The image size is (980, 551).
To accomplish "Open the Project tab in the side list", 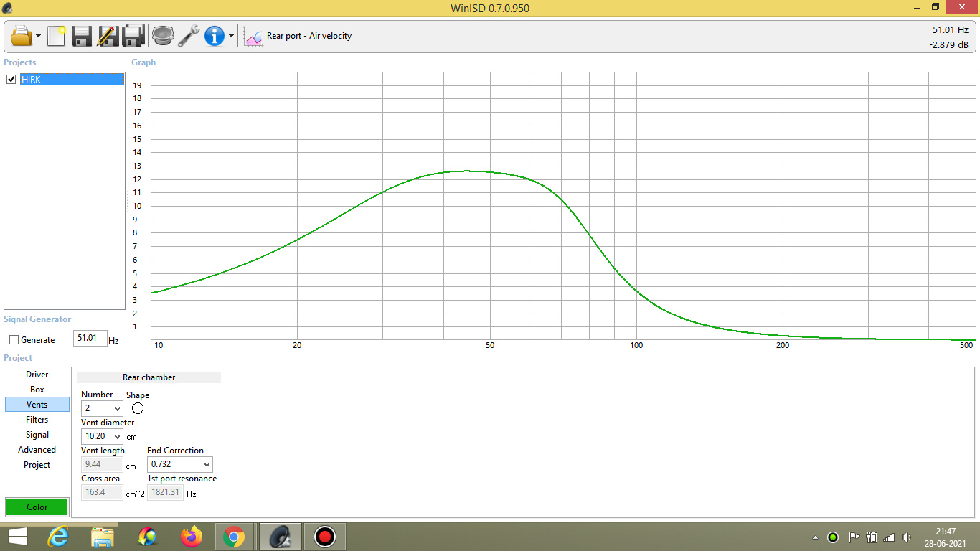I will point(37,465).
